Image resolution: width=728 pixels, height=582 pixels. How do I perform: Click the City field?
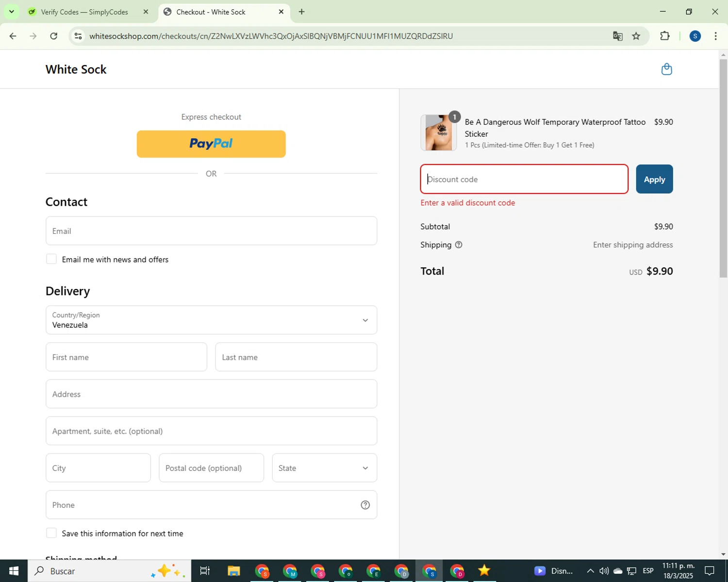98,468
